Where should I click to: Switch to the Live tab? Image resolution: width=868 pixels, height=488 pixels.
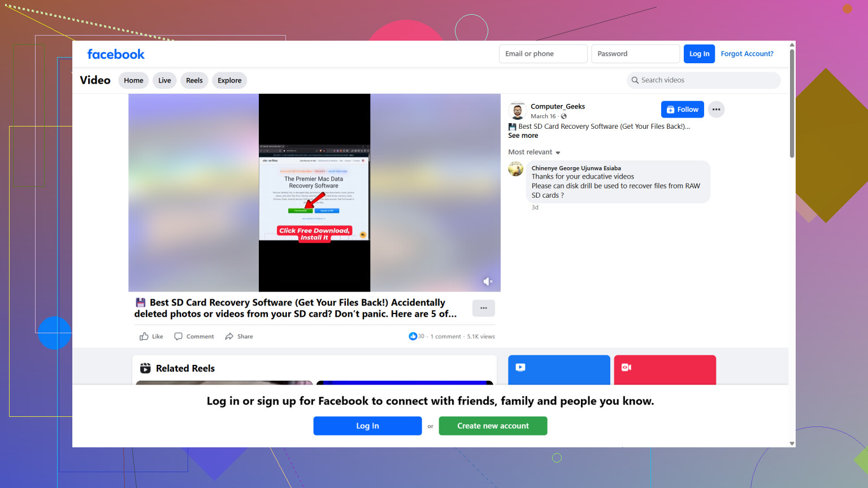[164, 80]
